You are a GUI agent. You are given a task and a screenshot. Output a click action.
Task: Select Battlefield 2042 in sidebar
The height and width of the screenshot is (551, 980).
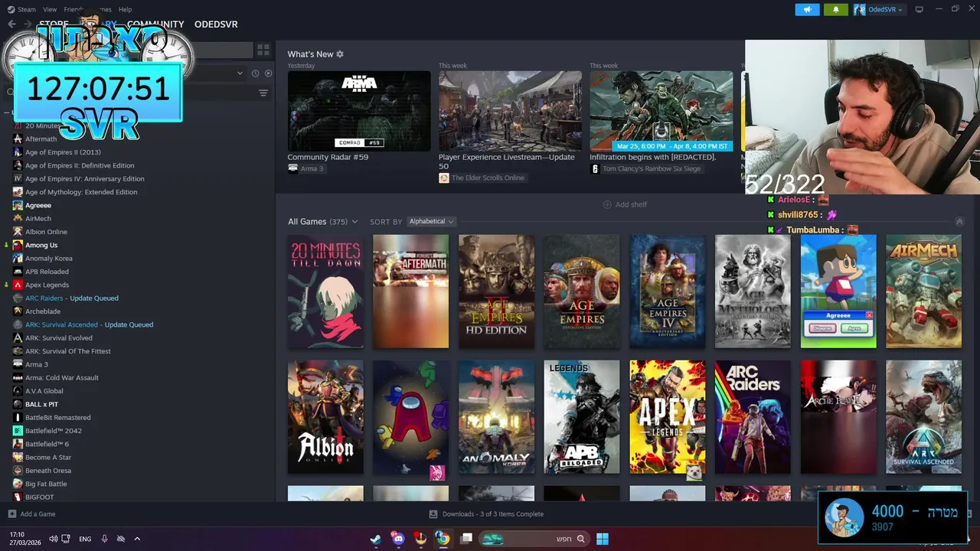click(x=54, y=431)
